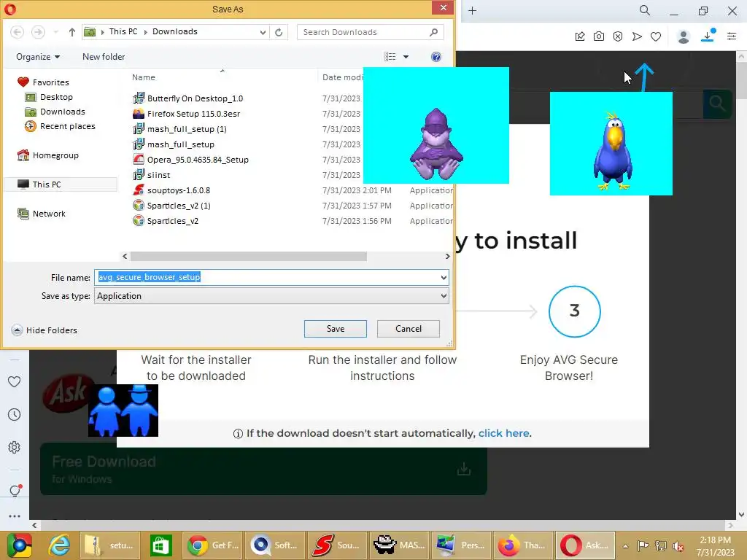The image size is (747, 560).
Task: Open Opera sidebar three-dots more menu
Action: [15, 516]
